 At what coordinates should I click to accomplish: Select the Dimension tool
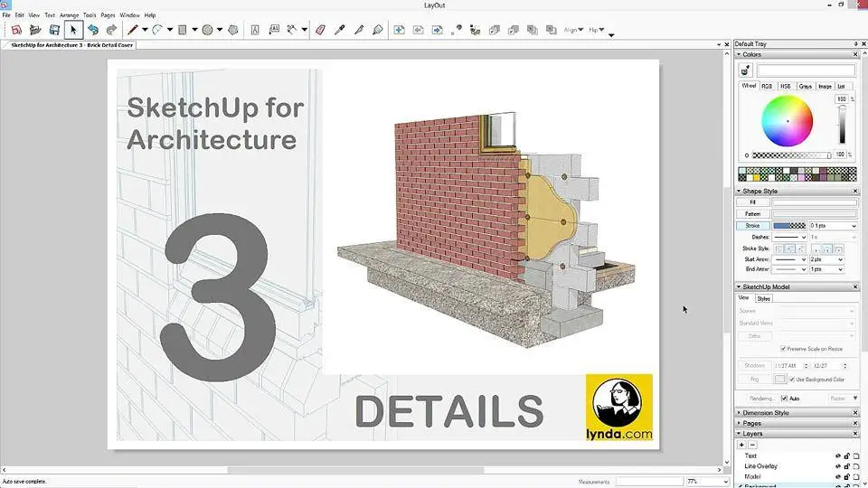[292, 30]
